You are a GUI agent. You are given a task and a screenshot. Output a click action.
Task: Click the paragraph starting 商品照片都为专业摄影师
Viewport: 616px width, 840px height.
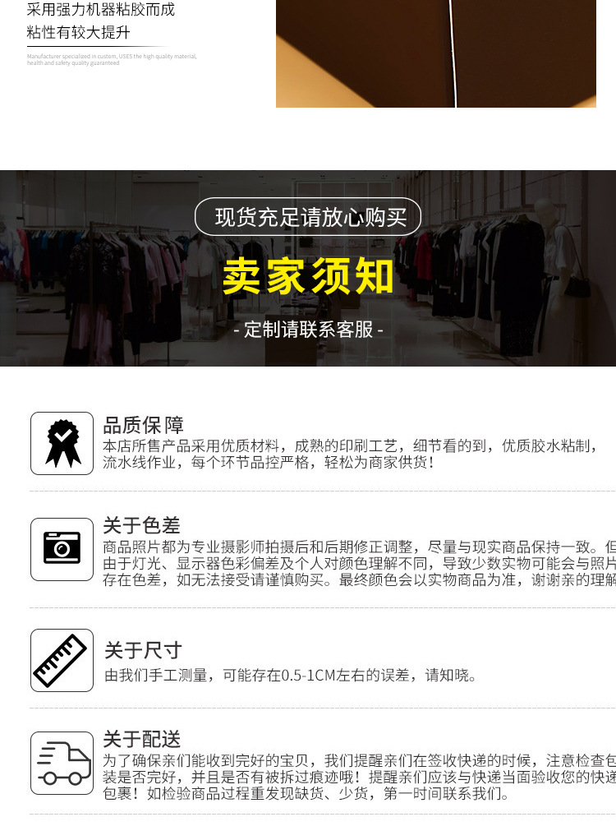(x=359, y=563)
